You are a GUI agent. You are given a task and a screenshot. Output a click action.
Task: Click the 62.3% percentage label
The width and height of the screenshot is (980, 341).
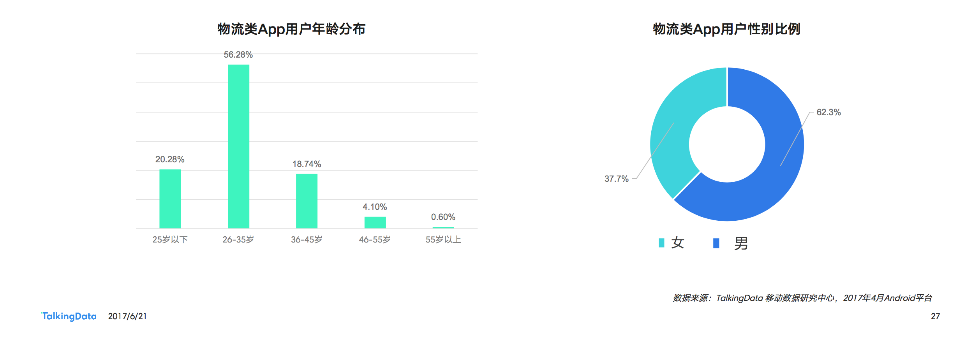828,112
